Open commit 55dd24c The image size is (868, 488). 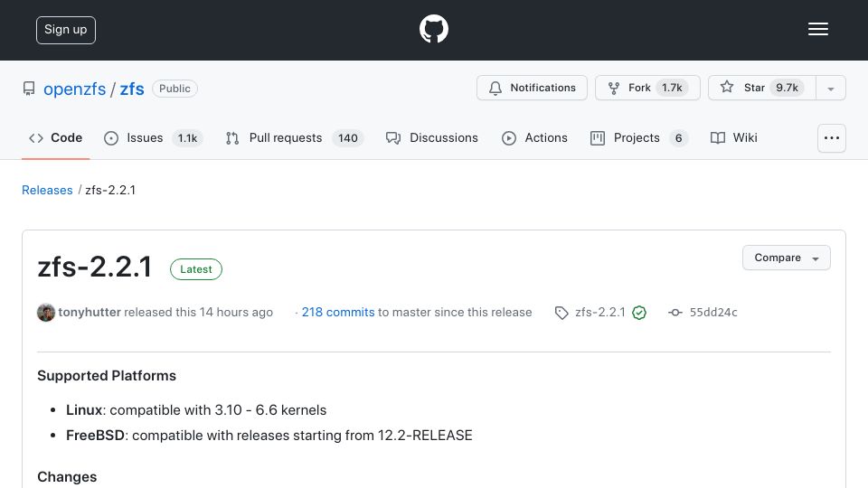tap(713, 312)
